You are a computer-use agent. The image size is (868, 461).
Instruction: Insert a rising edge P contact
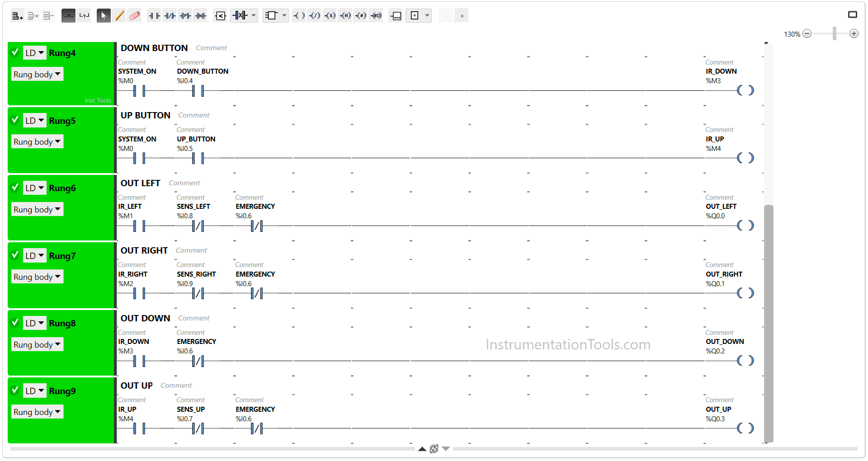[x=185, y=16]
